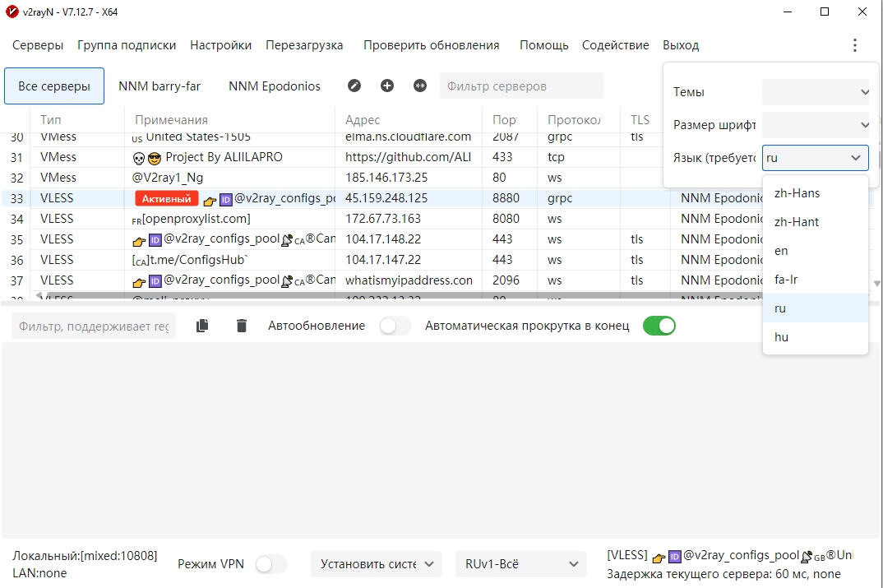This screenshot has height=588, width=883.
Task: Click the LAN:none status text
Action: tap(39, 573)
